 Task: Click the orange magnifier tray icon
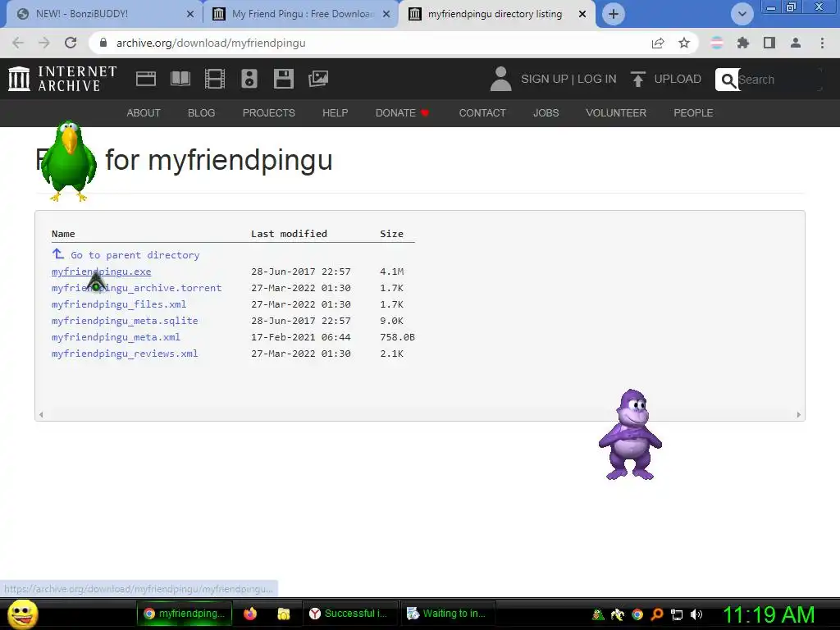(x=657, y=614)
